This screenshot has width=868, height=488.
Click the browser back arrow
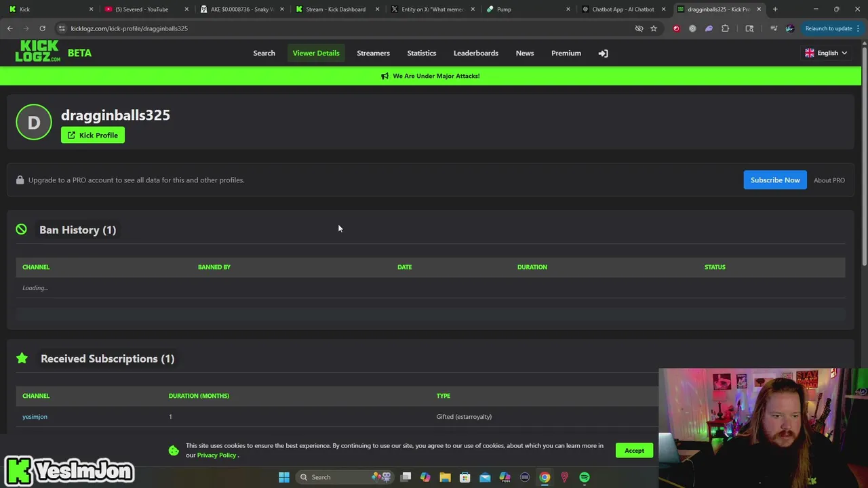pos(9,28)
